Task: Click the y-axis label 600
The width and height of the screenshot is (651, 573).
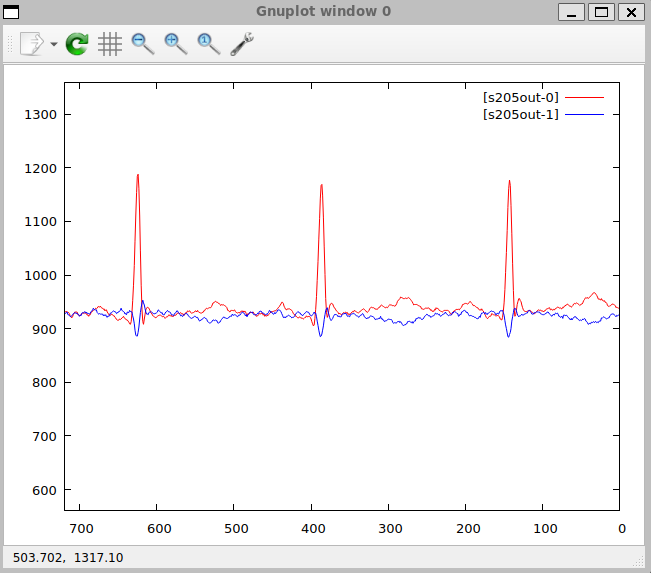Action: [x=44, y=490]
